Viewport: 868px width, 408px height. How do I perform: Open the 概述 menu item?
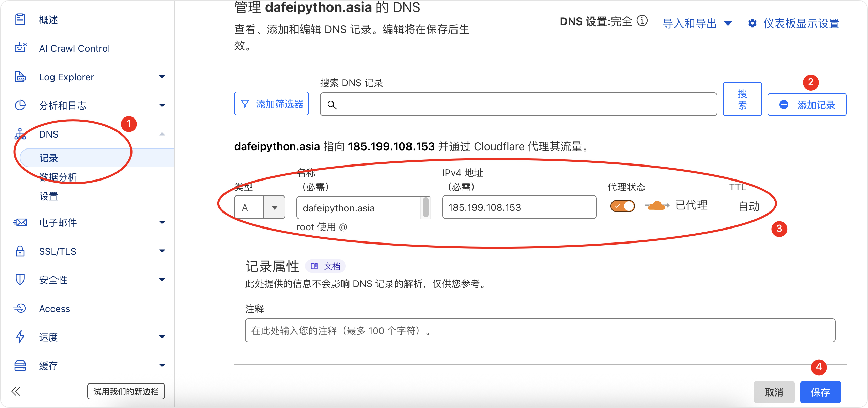click(48, 20)
